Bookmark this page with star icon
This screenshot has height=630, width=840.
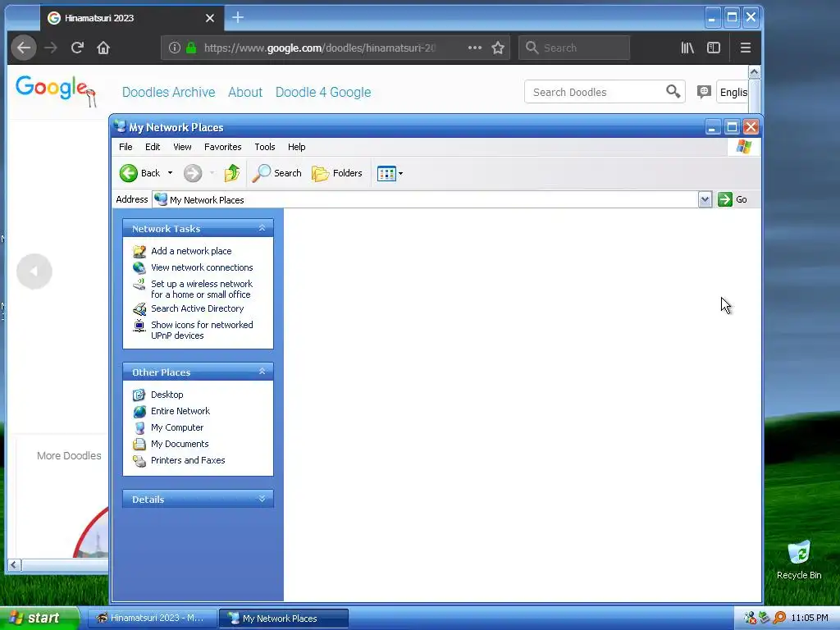(498, 48)
